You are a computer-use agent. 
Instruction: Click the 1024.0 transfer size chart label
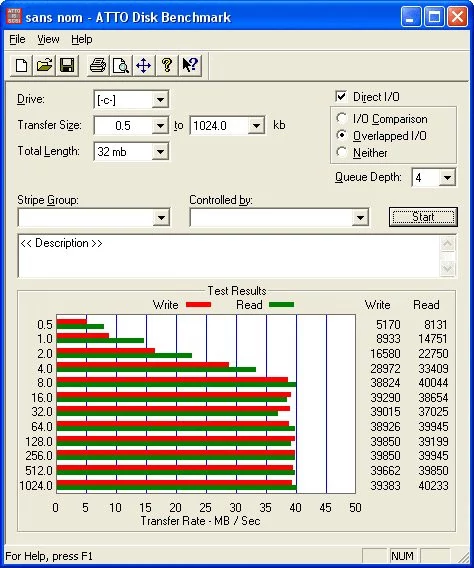36,485
